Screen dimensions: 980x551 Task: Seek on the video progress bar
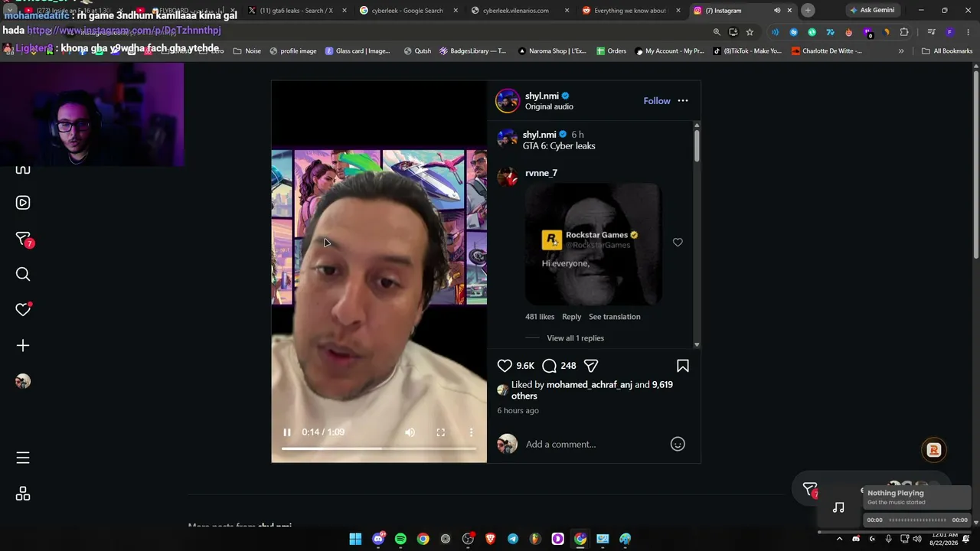coord(379,448)
